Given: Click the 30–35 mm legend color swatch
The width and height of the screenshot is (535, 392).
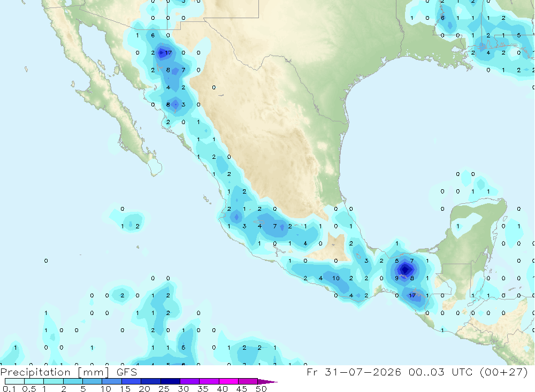Looking at the screenshot, I should pyautogui.click(x=190, y=381).
